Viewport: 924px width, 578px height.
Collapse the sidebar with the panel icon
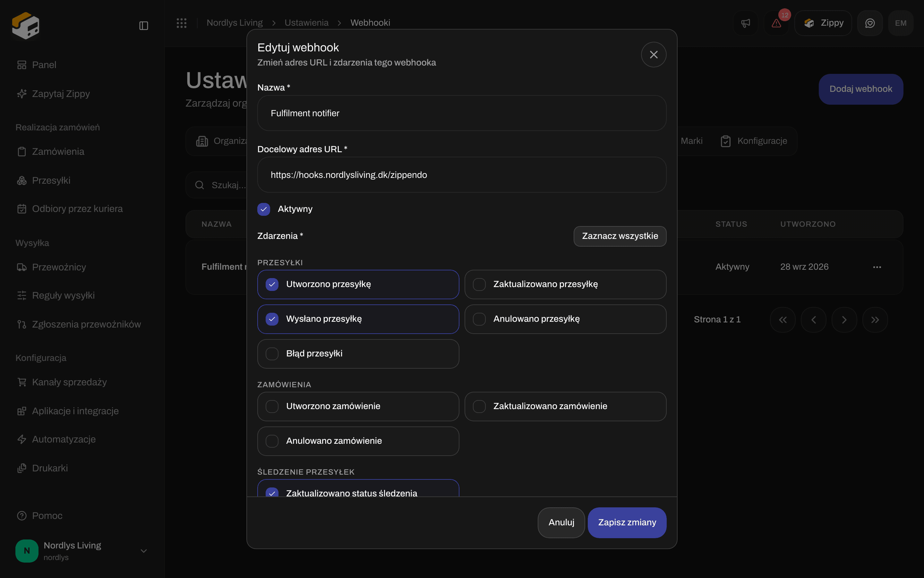[x=143, y=26]
